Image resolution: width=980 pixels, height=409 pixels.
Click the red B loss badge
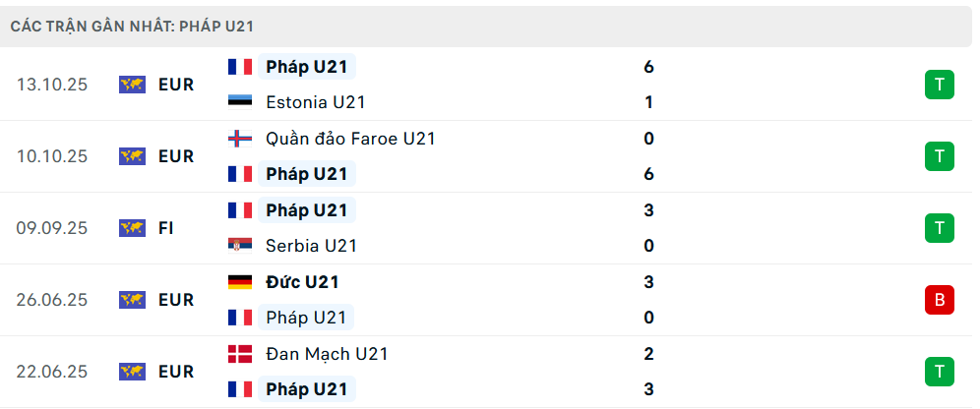click(x=939, y=300)
